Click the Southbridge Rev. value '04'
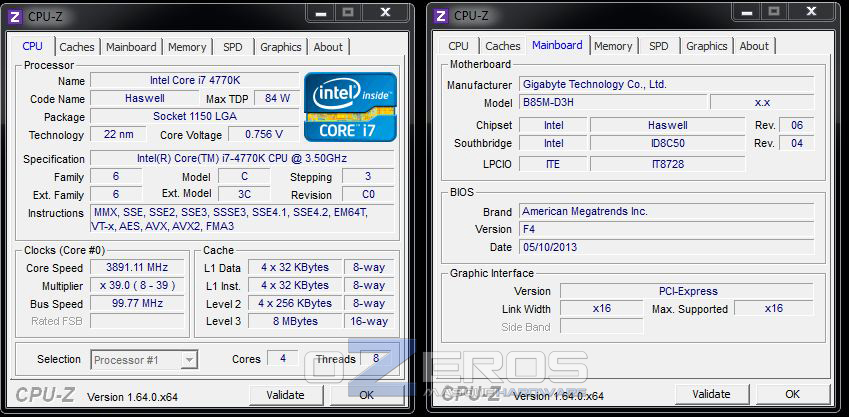Viewport: 849px width, 417px height. pyautogui.click(x=796, y=144)
